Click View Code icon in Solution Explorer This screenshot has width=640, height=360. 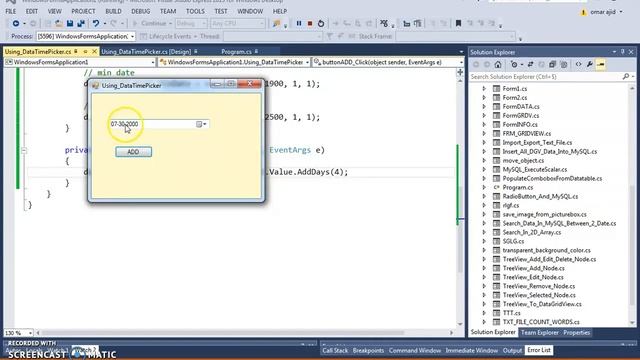point(578,64)
